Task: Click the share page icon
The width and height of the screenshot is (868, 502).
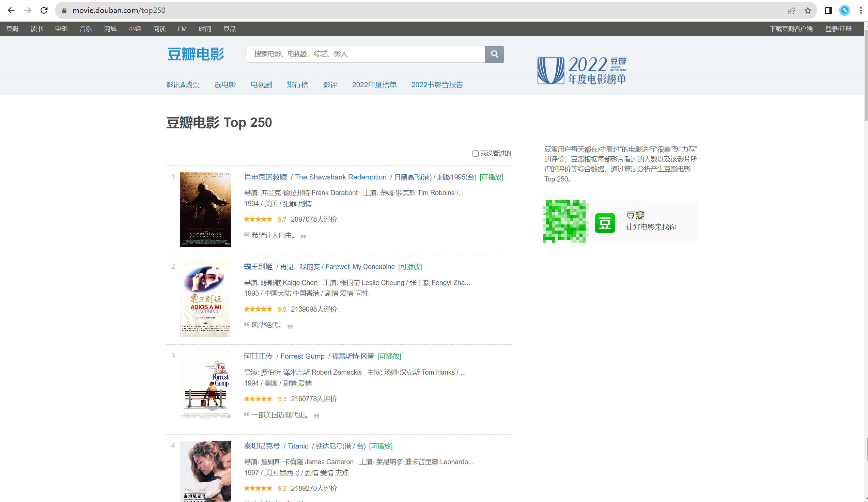Action: [791, 10]
